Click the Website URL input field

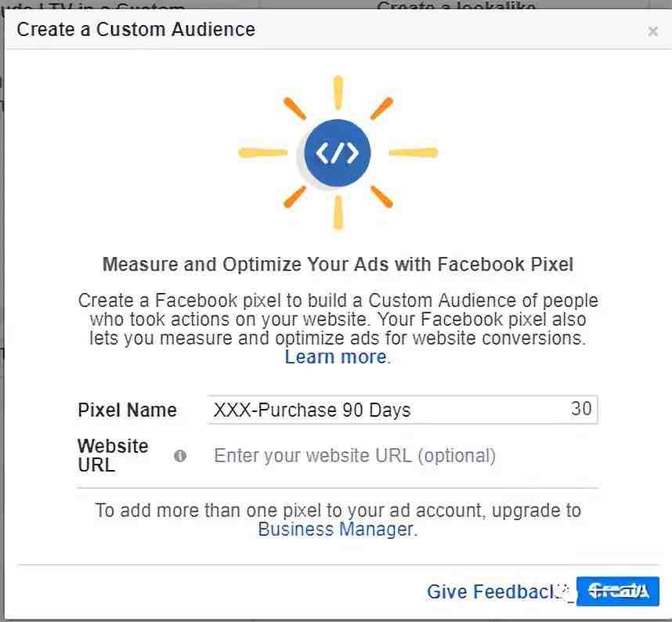403,456
